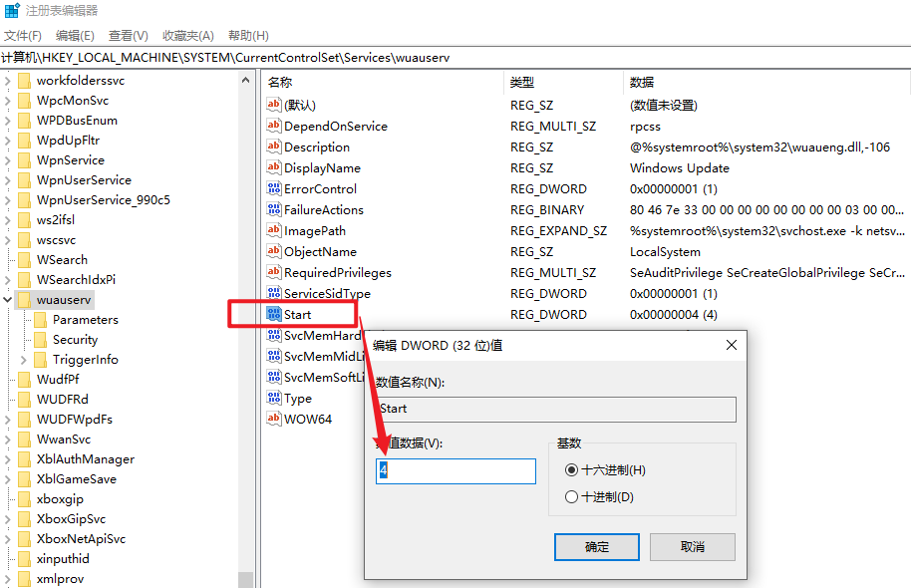The height and width of the screenshot is (588, 911).
Task: Click the ImagePath string icon
Action: point(274,230)
